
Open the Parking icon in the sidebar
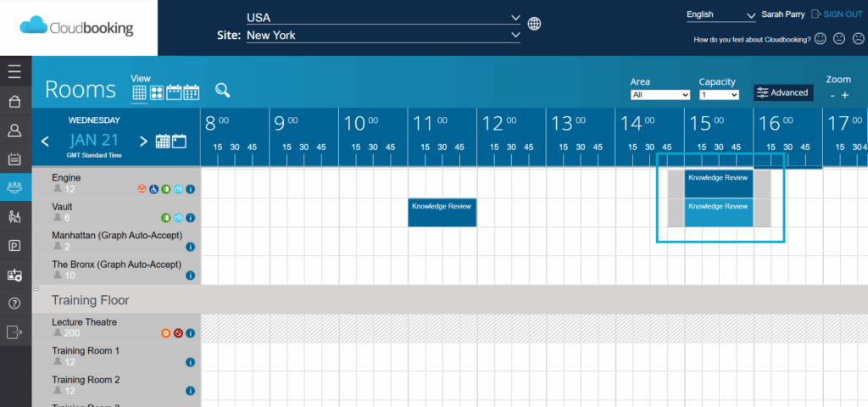[14, 246]
